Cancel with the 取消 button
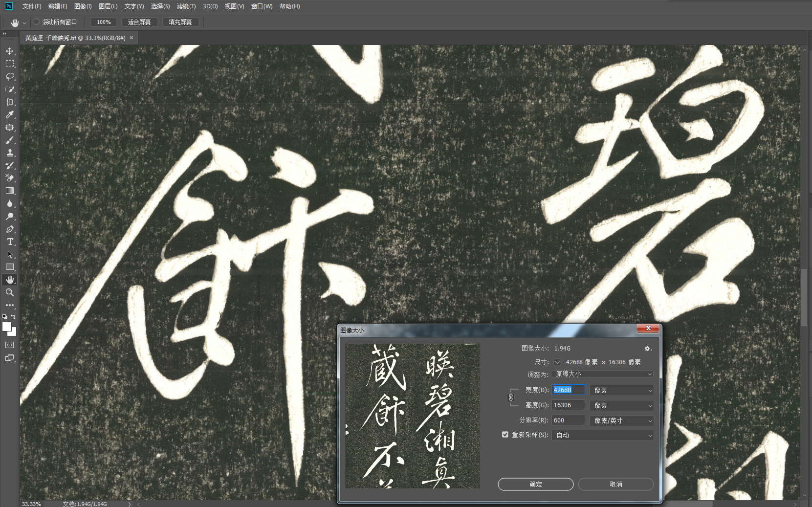Screen dimensions: 812x507 pyautogui.click(x=616, y=484)
